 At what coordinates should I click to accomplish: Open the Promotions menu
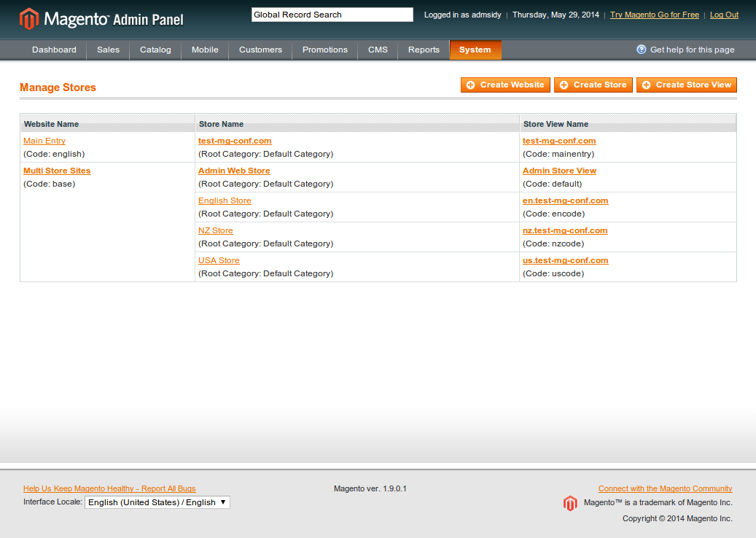pyautogui.click(x=325, y=50)
